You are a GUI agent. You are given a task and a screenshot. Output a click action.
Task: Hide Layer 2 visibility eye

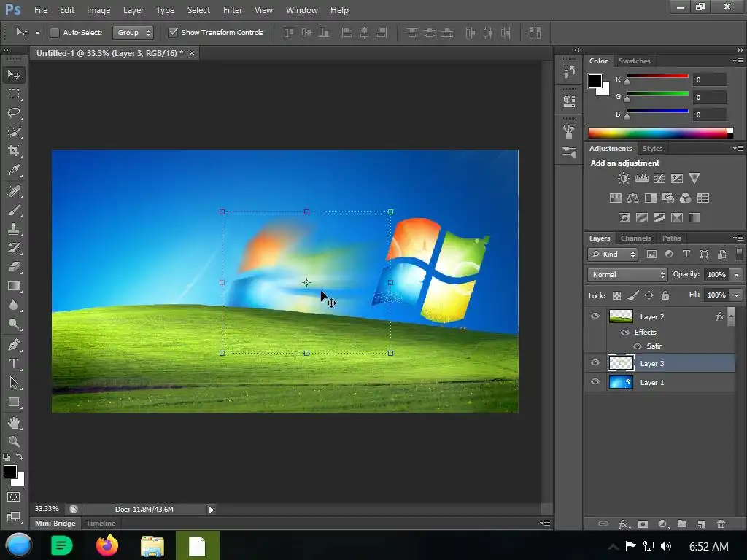(595, 316)
